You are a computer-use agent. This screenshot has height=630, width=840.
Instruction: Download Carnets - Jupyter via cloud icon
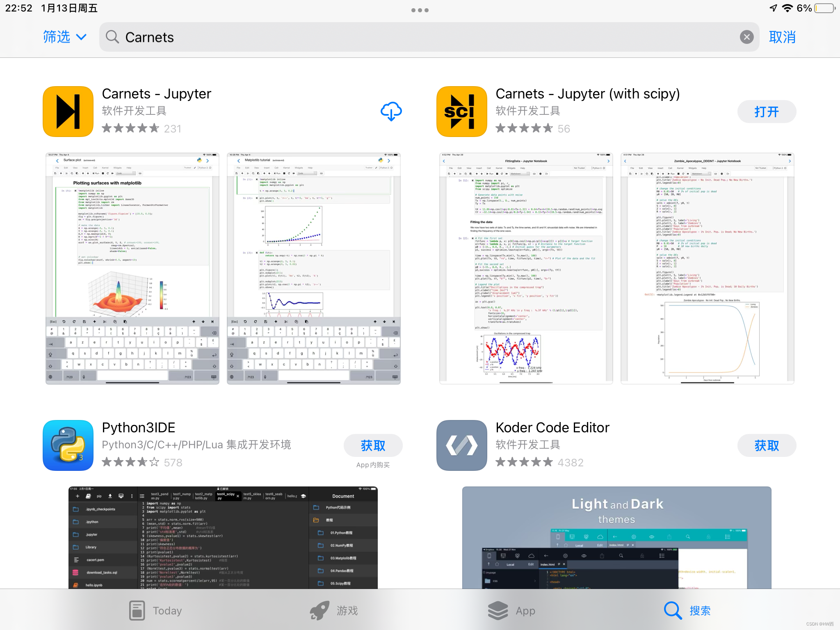[391, 112]
